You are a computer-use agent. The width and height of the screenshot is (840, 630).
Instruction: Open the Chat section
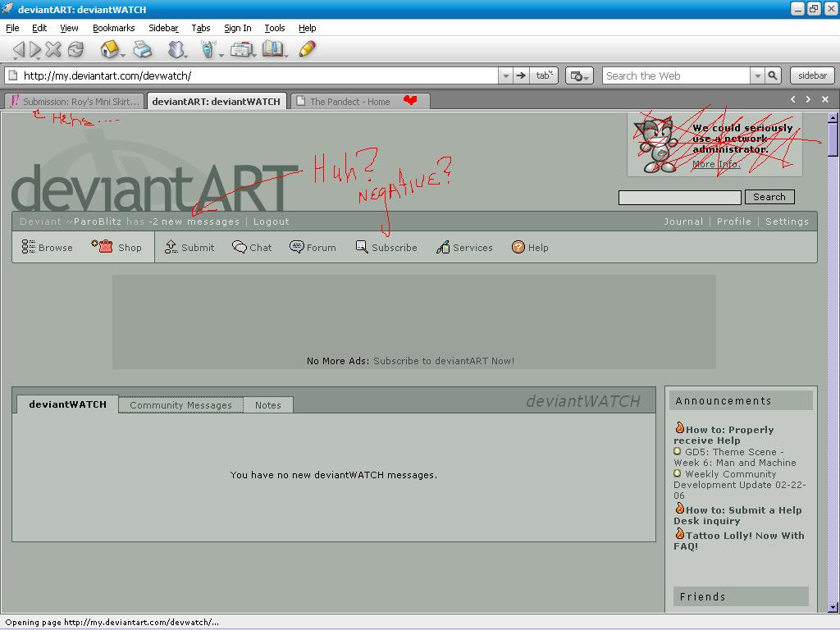click(x=252, y=248)
